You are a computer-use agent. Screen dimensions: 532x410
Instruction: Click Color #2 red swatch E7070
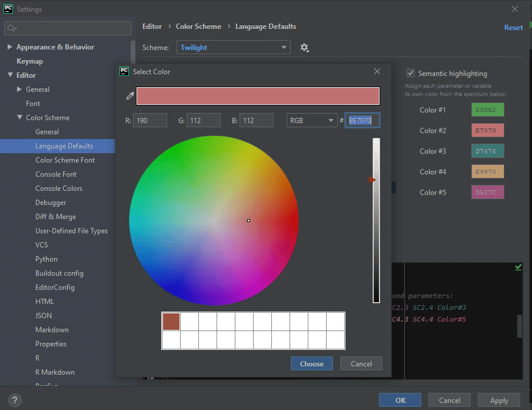click(x=487, y=130)
